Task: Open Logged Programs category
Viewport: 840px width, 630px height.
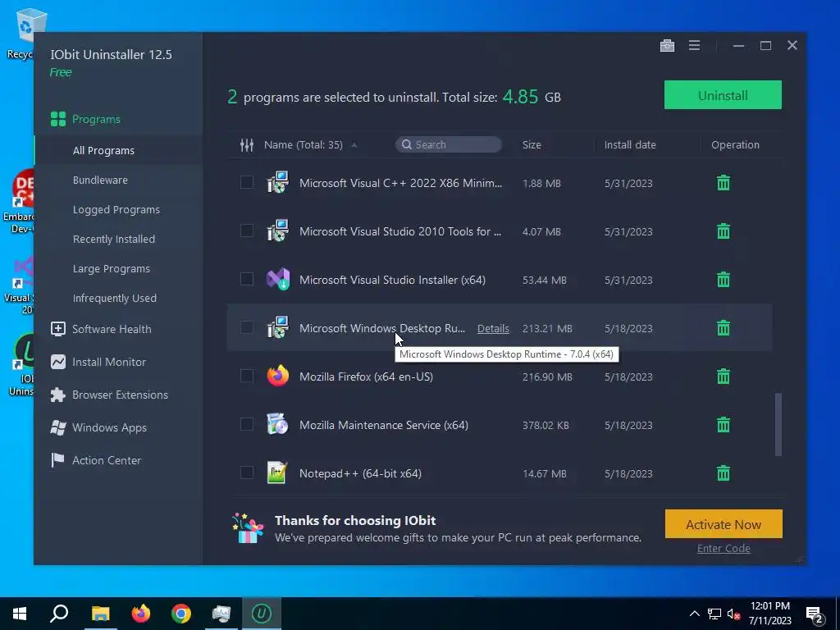Action: coord(116,209)
